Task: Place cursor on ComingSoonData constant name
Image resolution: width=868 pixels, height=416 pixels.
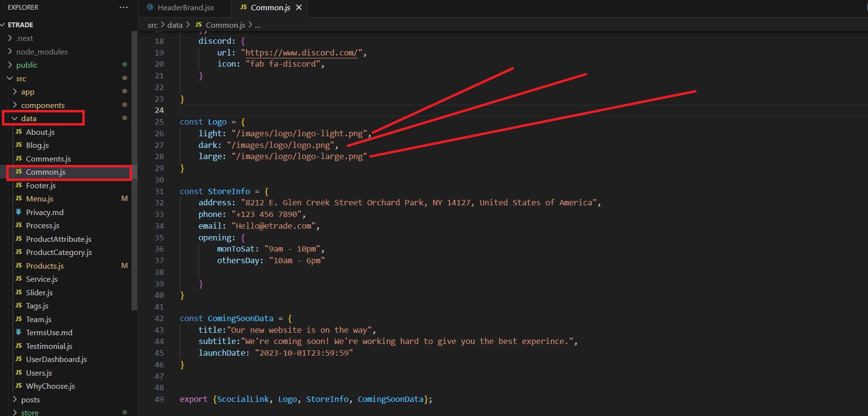Action: [x=241, y=318]
